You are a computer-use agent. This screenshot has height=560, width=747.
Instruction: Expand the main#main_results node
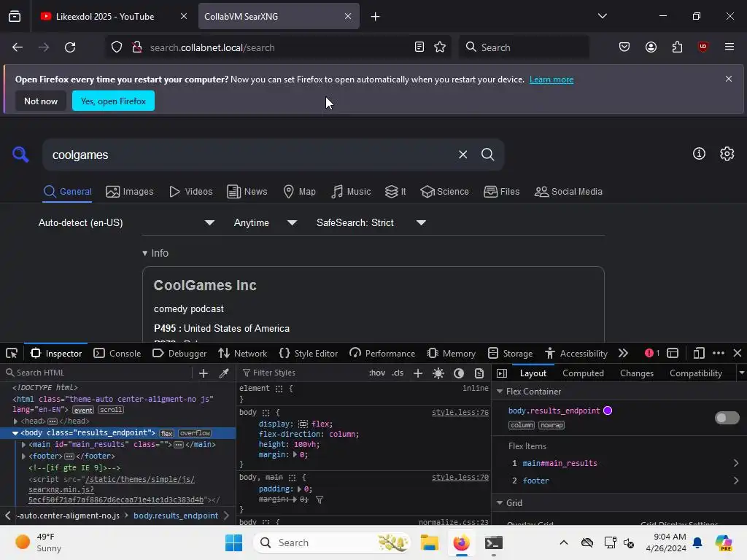click(24, 445)
